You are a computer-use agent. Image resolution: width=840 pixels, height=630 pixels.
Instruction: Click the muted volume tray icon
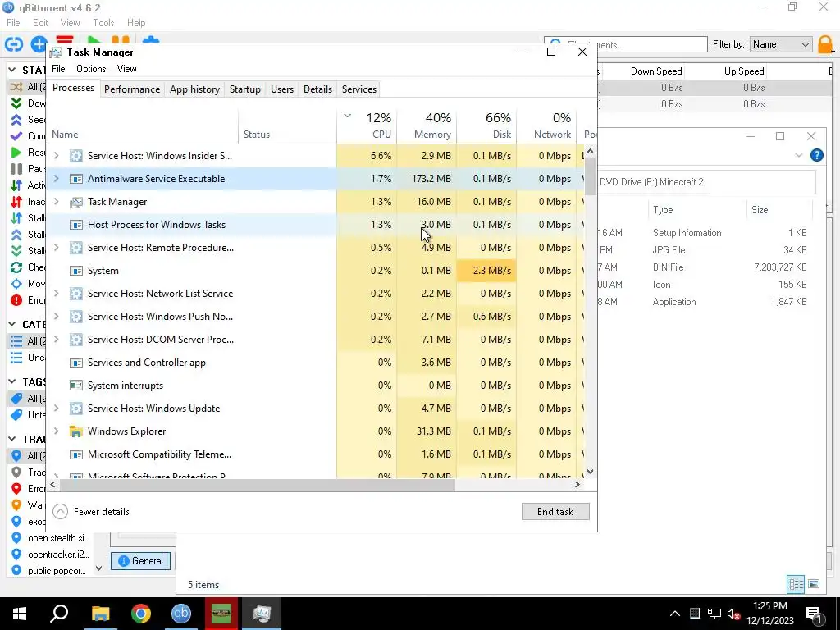point(734,614)
